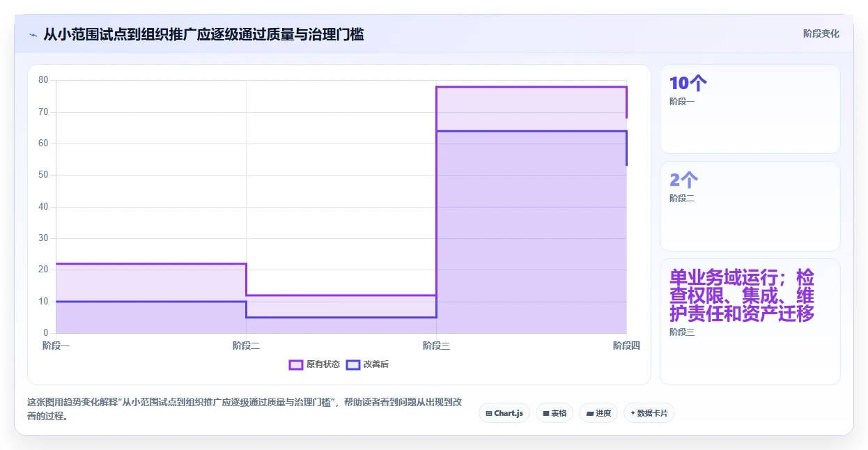Click the chart description paragraph 这张图用趋势变化解释
Viewport: 868px width, 450px height.
pyautogui.click(x=245, y=409)
